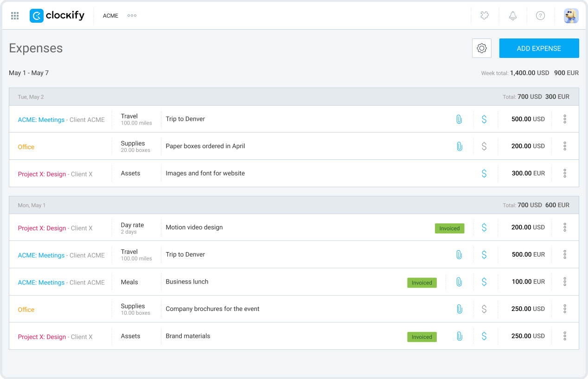Click the May 1 - May 7 date range
588x379 pixels.
29,73
